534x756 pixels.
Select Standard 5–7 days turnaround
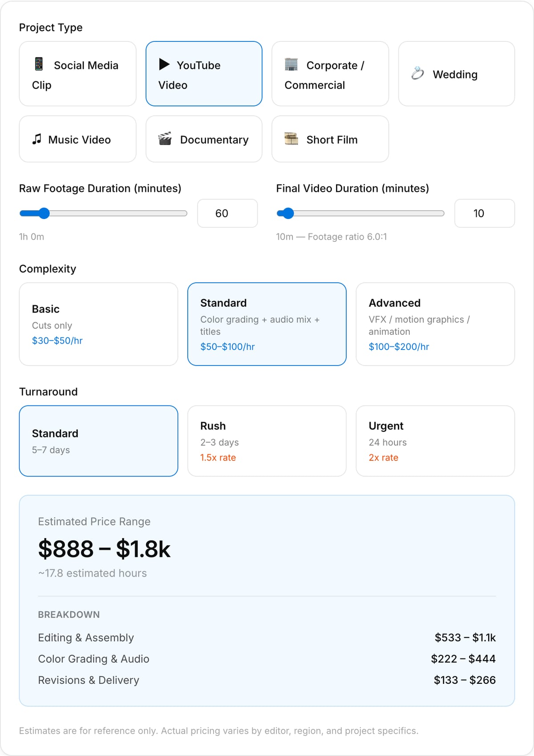[98, 441]
